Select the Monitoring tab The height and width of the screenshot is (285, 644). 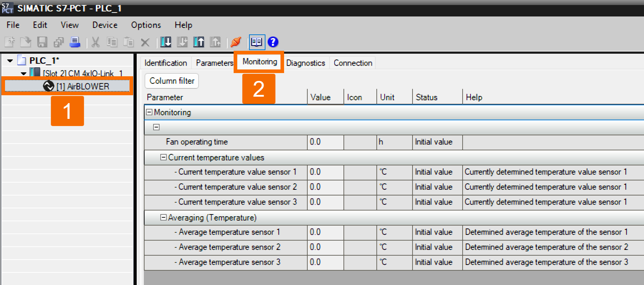coord(260,62)
